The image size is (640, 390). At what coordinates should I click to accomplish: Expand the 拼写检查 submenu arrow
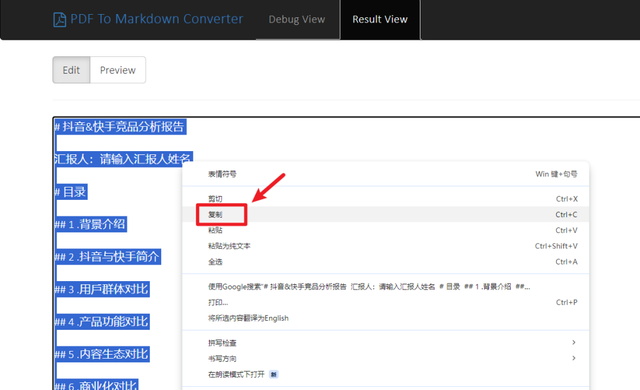(574, 342)
